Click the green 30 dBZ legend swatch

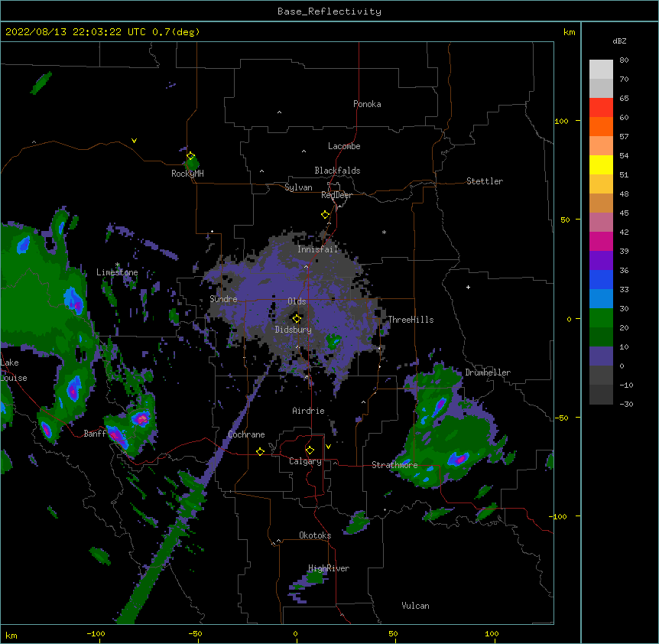point(601,318)
